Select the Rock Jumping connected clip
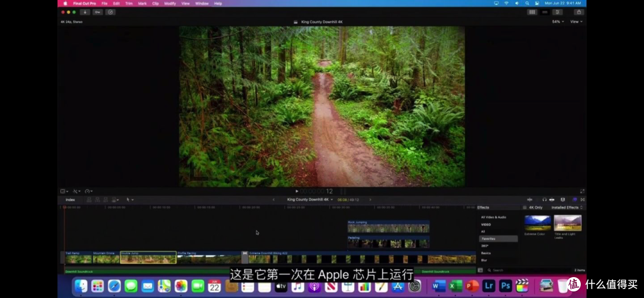 (389, 226)
